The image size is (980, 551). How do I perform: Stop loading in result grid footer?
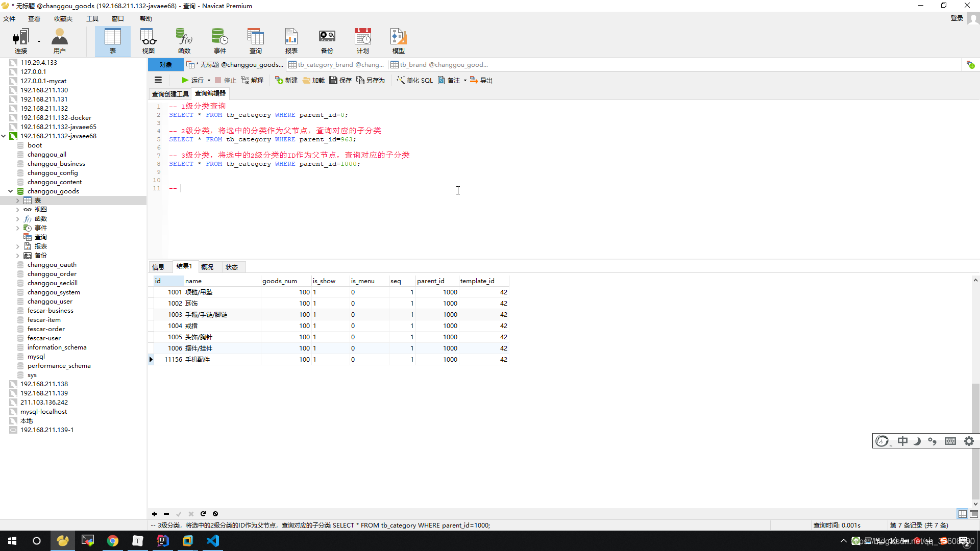(215, 514)
